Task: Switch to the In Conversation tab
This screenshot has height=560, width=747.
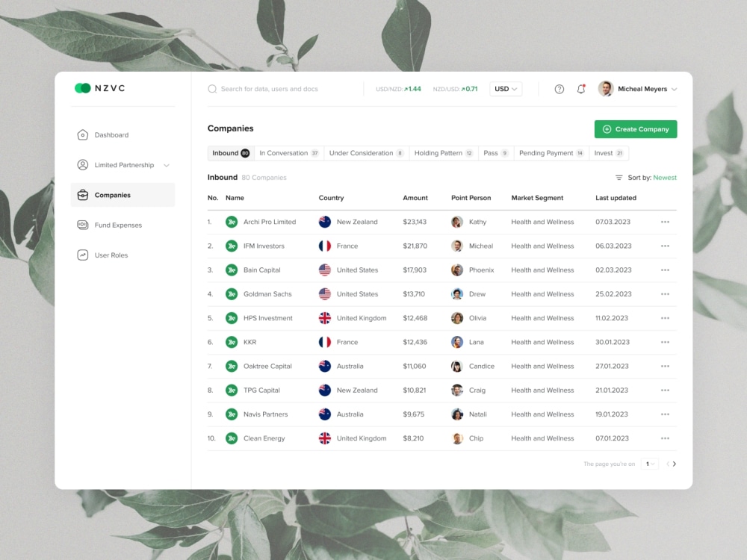Action: pyautogui.click(x=288, y=153)
